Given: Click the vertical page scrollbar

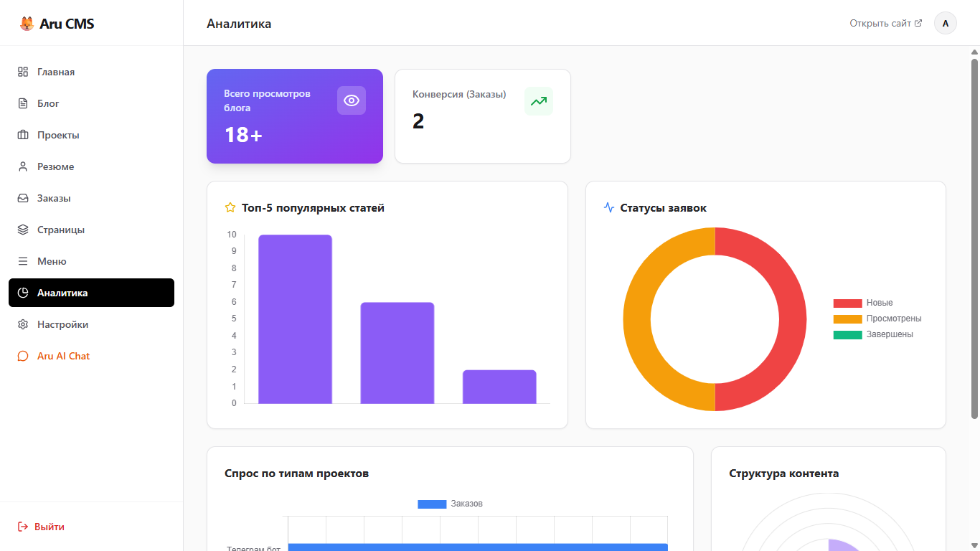Looking at the screenshot, I should [x=974, y=237].
